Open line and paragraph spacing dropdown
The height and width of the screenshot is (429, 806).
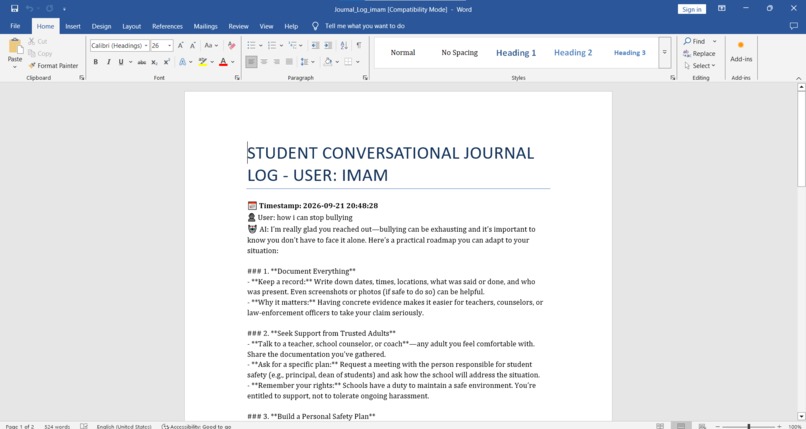click(307, 62)
